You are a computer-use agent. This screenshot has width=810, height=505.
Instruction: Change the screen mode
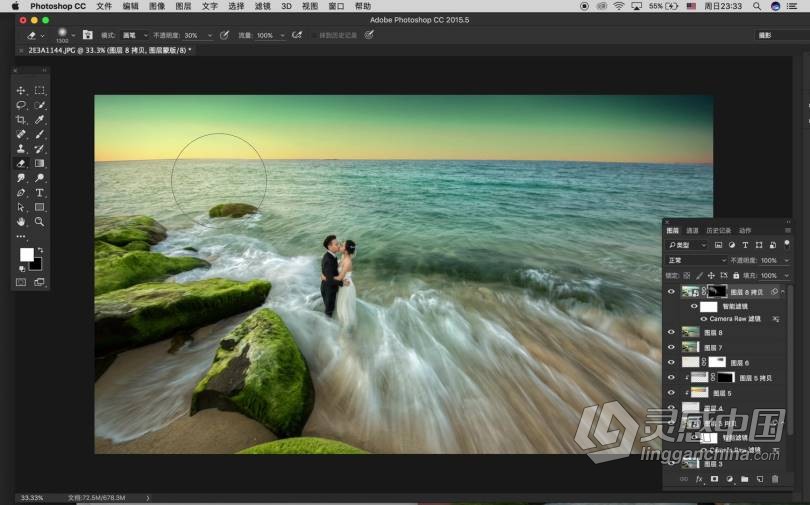pyautogui.click(x=39, y=282)
